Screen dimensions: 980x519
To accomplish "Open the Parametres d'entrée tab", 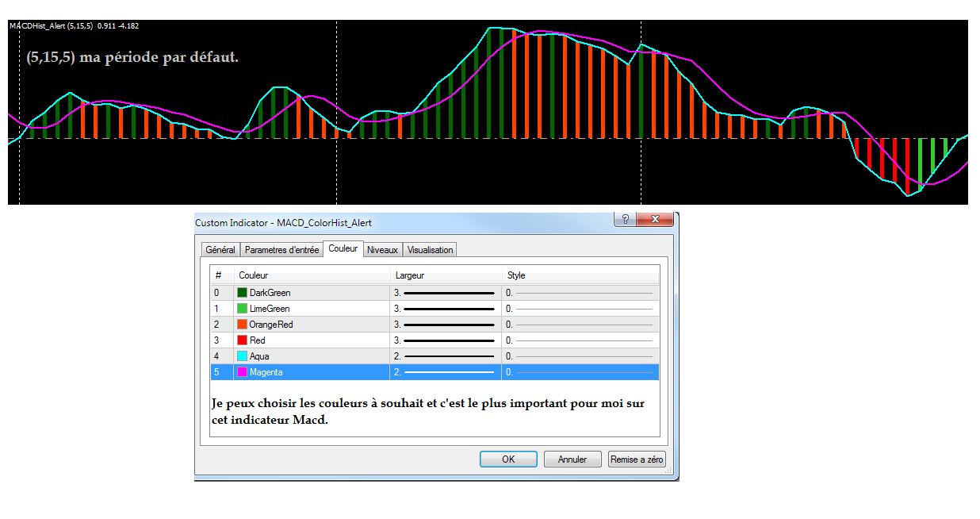I will pos(281,250).
